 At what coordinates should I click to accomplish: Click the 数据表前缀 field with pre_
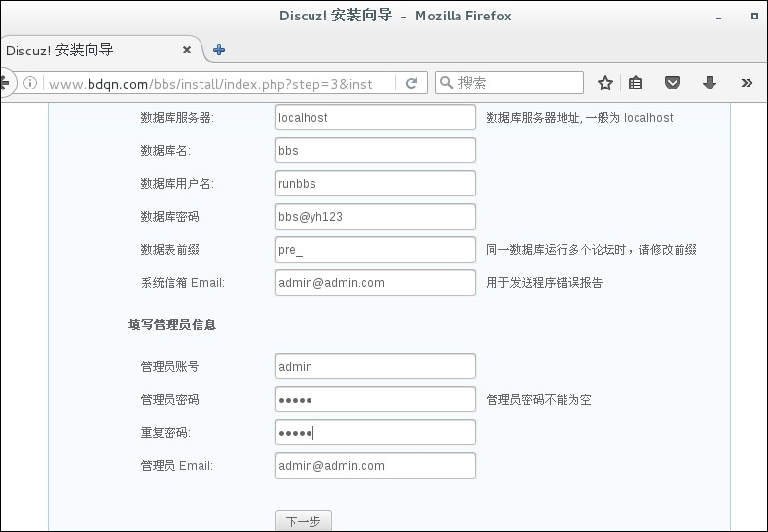point(376,250)
